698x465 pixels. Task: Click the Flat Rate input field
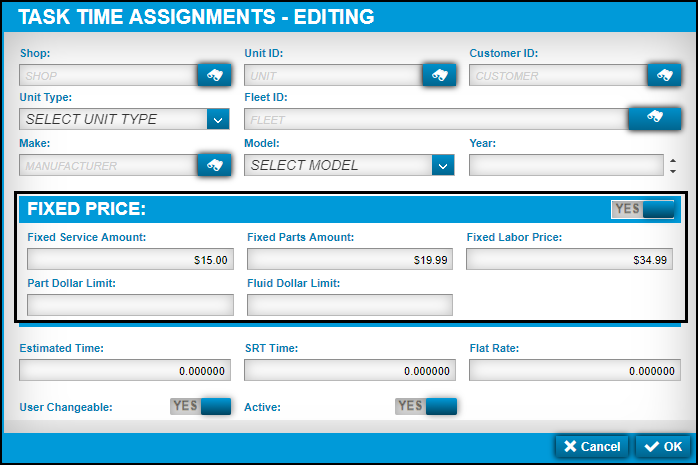tap(574, 371)
